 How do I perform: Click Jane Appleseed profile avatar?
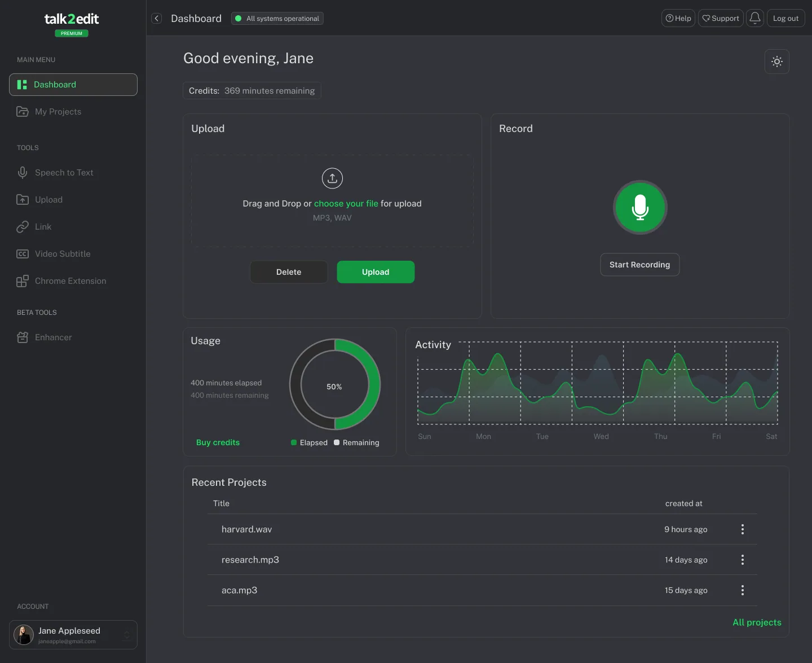(24, 635)
